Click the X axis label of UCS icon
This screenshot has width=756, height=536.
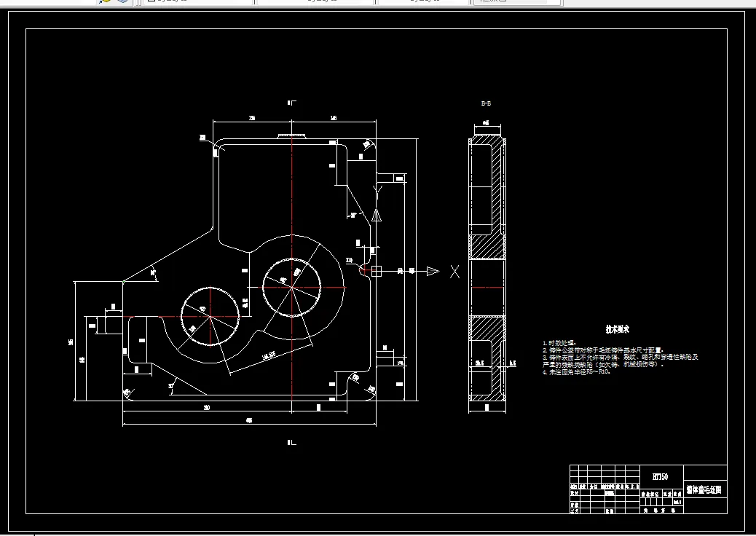(x=454, y=272)
